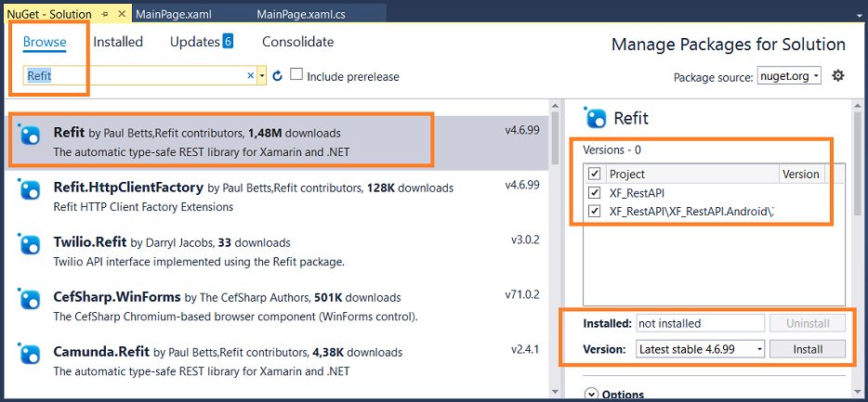Open the Consolidate tab
The width and height of the screenshot is (868, 402).
click(x=297, y=42)
